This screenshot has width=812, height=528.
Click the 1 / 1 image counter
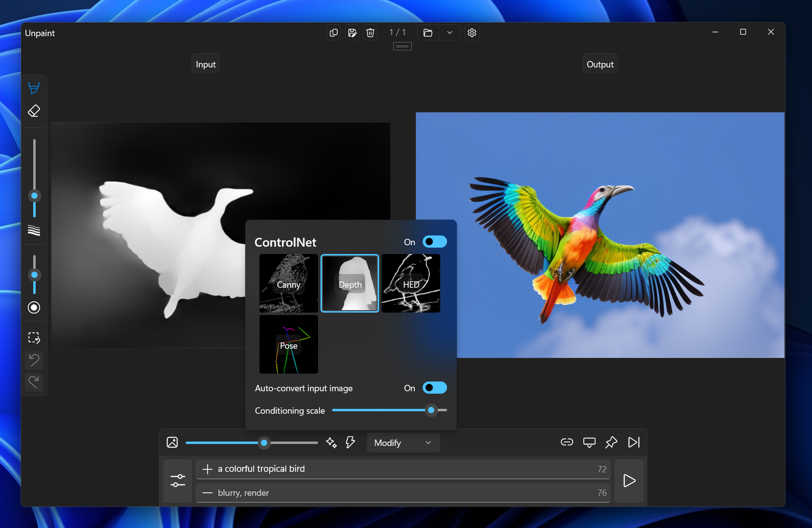coord(397,32)
